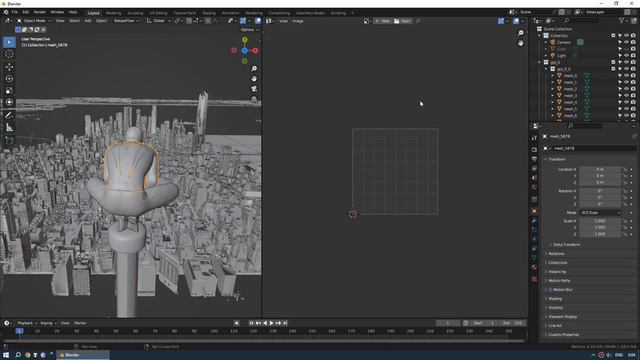
Task: Select the Cursor tool in the viewport toolbar
Action: click(9, 54)
